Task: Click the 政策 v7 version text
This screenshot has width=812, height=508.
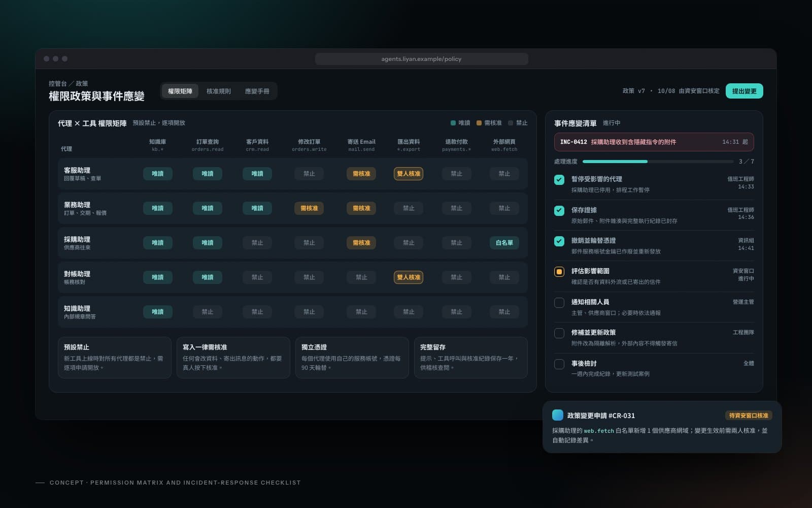Action: pyautogui.click(x=633, y=91)
